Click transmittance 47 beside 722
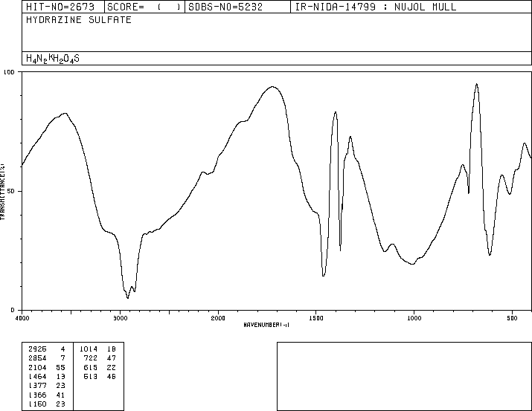The height and width of the screenshot is (411, 532). [x=112, y=358]
